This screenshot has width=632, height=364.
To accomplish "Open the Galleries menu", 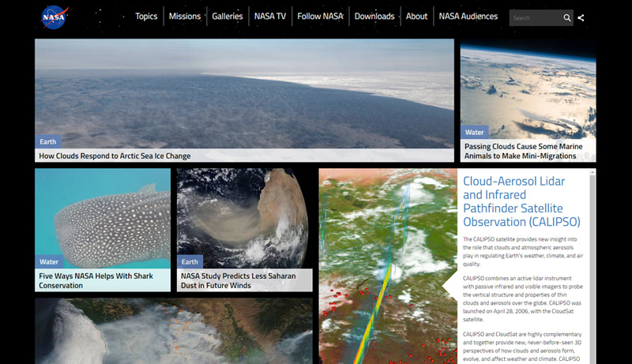I will [228, 17].
